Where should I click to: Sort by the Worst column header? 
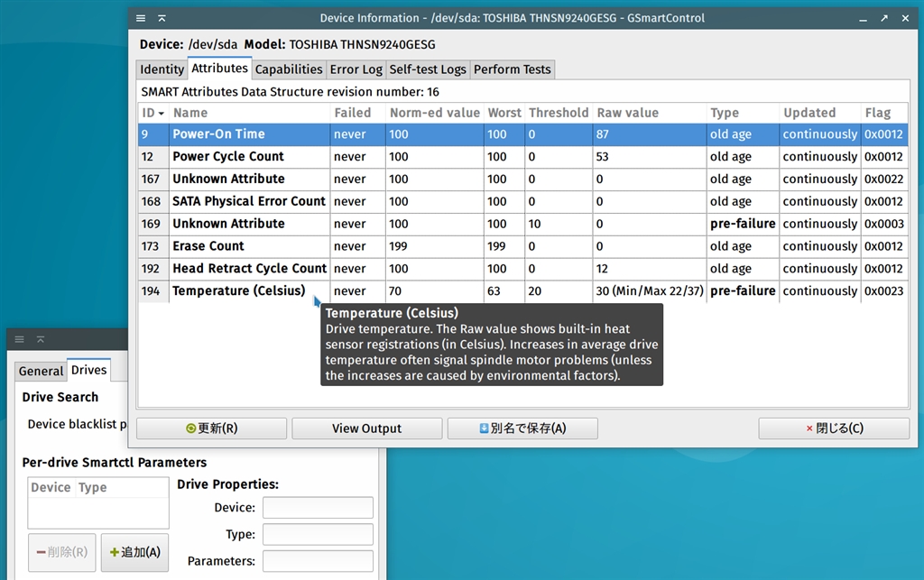tap(504, 113)
